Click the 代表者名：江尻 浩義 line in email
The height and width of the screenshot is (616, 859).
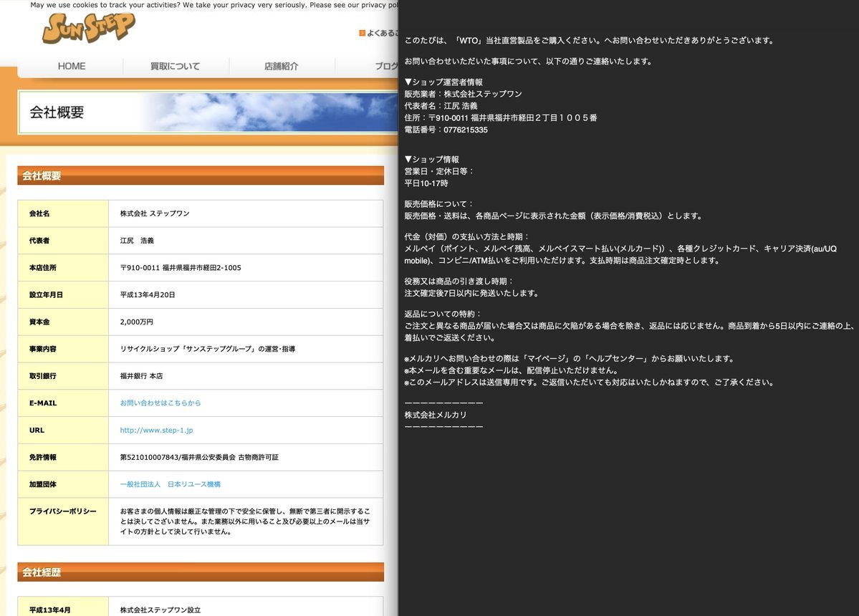tap(441, 106)
